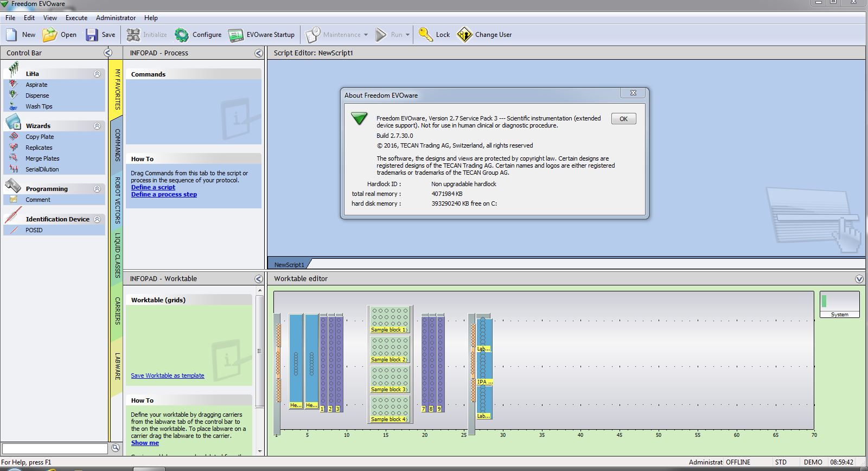
Task: Pick the Comment programming command
Action: pos(37,200)
